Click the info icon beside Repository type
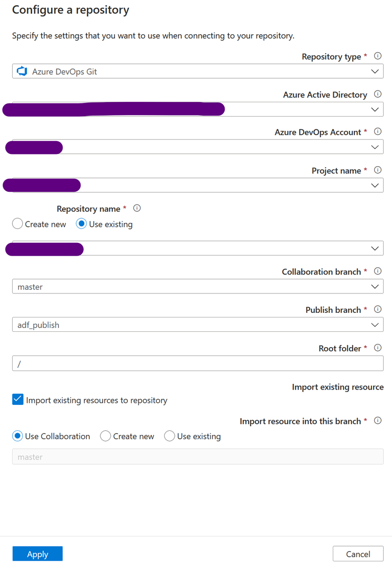The width and height of the screenshot is (392, 569). (377, 55)
